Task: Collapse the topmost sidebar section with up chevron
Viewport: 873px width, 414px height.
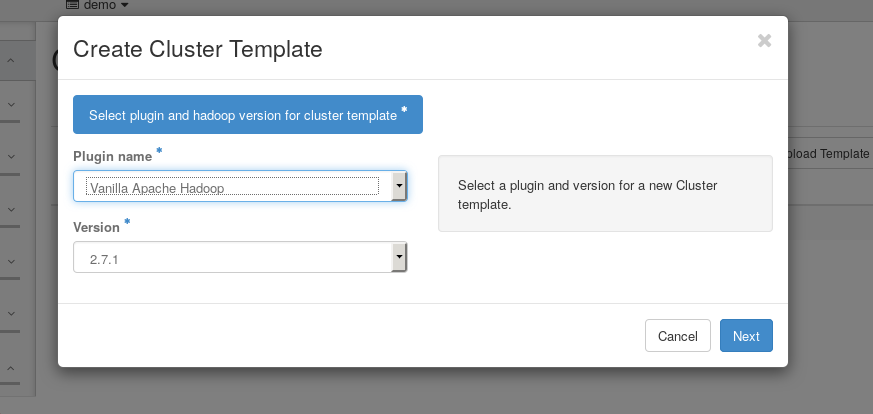Action: pyautogui.click(x=10, y=62)
